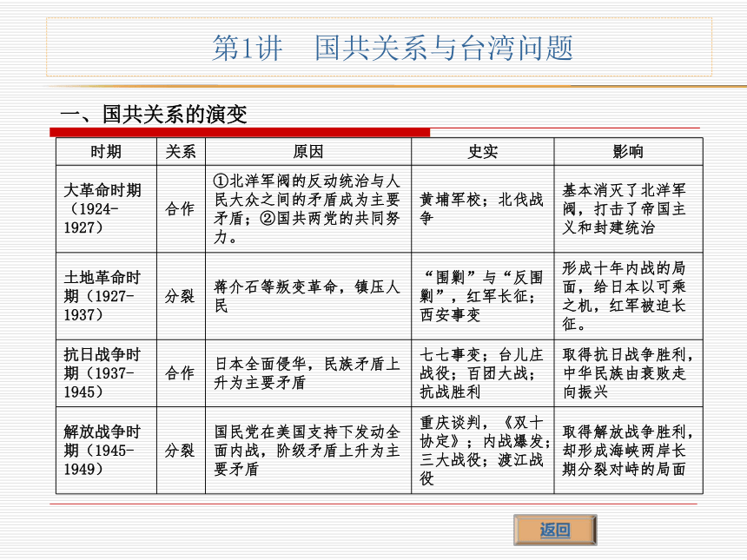Select the 时期 column header

(106, 151)
